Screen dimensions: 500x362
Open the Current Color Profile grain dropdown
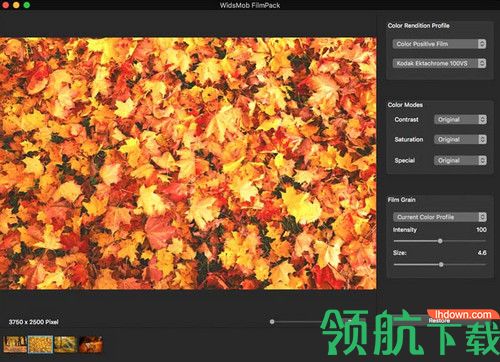pyautogui.click(x=440, y=217)
